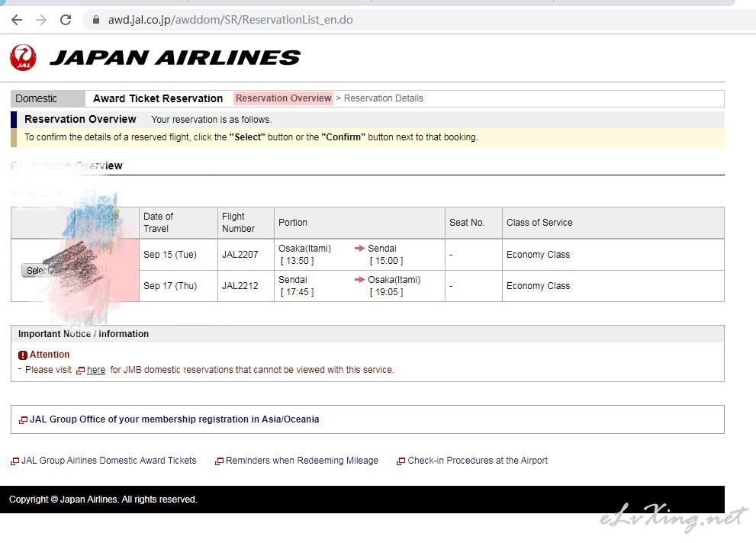Reload the page with the refresh icon

coord(66,20)
